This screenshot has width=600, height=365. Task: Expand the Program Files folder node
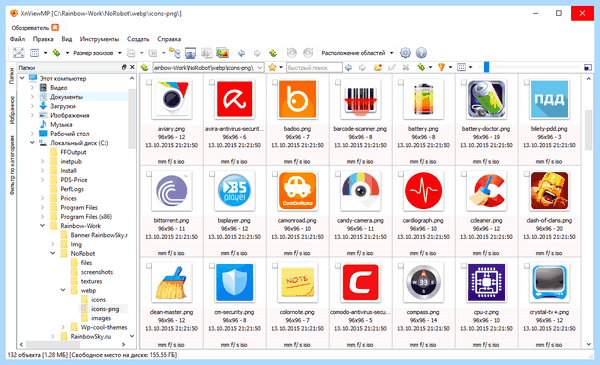pos(42,207)
